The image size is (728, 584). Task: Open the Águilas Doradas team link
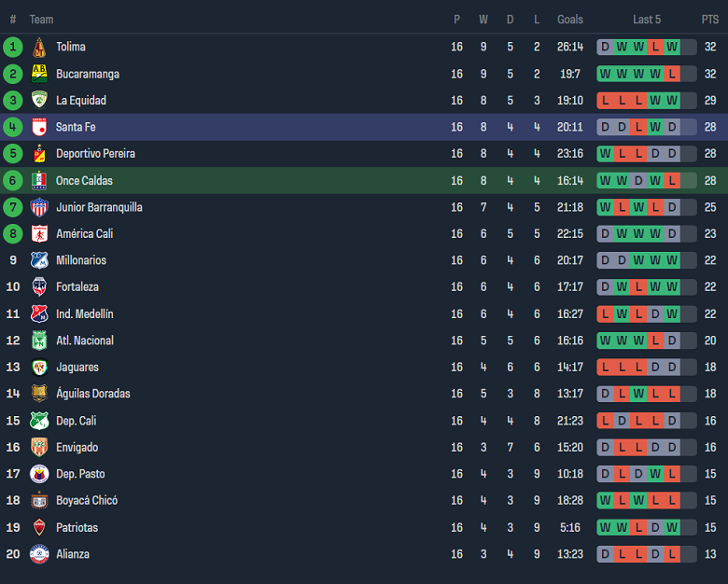(x=93, y=394)
